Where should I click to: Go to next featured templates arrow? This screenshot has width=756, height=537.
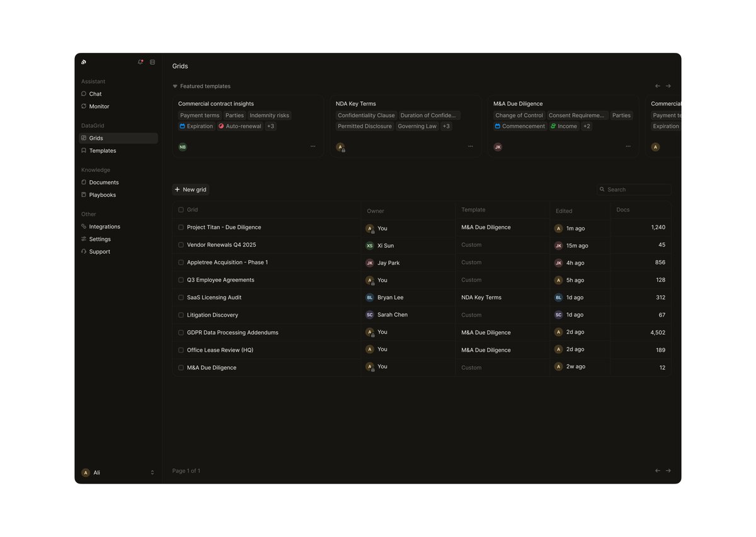point(668,86)
